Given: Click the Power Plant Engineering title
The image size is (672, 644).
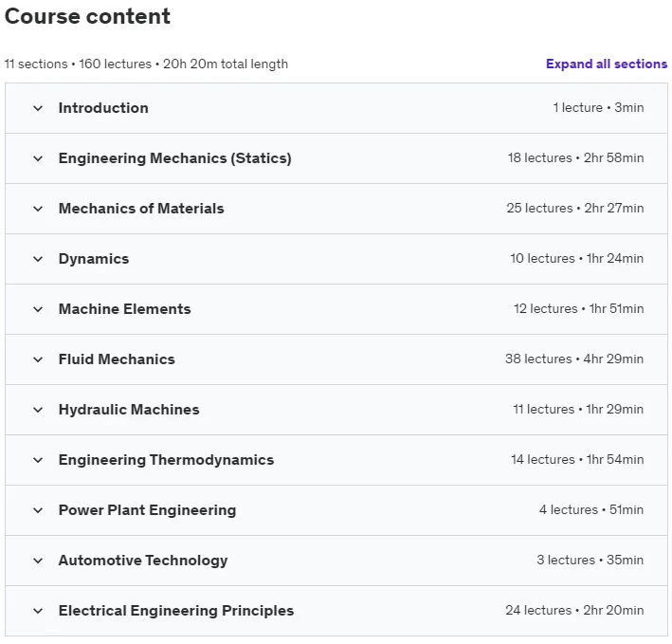Looking at the screenshot, I should coord(148,510).
